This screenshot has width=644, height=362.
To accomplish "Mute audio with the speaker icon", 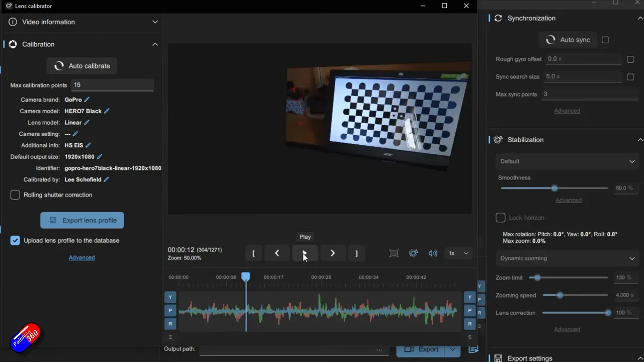I will point(433,253).
